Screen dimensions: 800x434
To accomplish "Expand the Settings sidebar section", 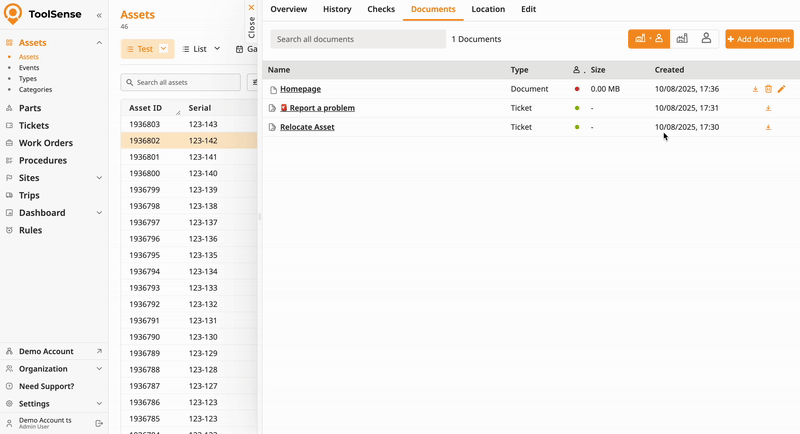I will coord(99,403).
